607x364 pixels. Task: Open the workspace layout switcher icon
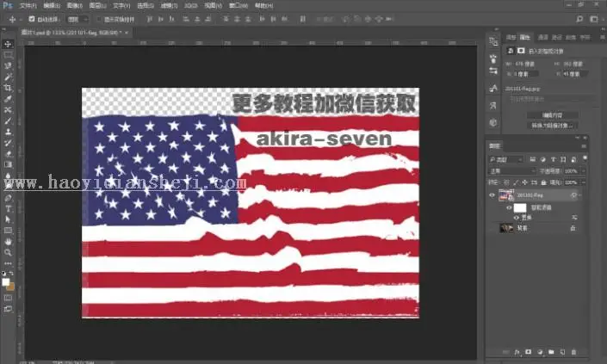[594, 19]
